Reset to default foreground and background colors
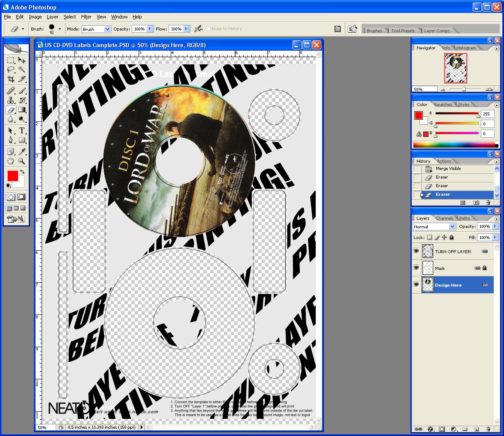Viewport: 504px width, 436px height. pyautogui.click(x=9, y=186)
